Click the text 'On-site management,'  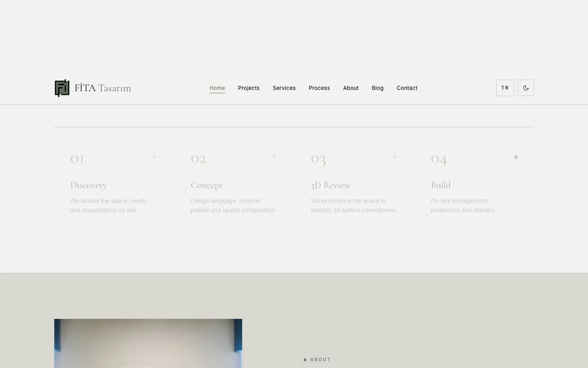pos(460,201)
